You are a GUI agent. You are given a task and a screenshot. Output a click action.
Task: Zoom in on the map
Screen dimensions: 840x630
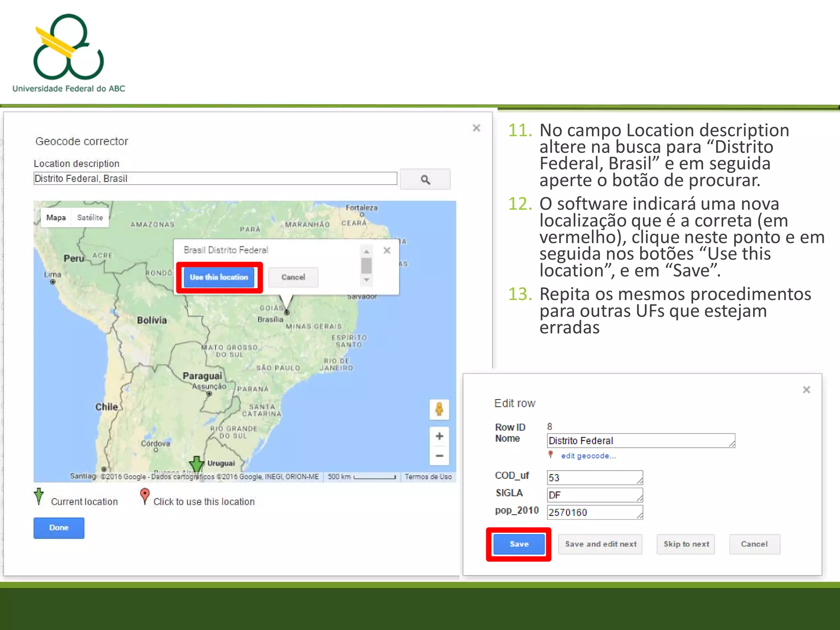(x=439, y=436)
